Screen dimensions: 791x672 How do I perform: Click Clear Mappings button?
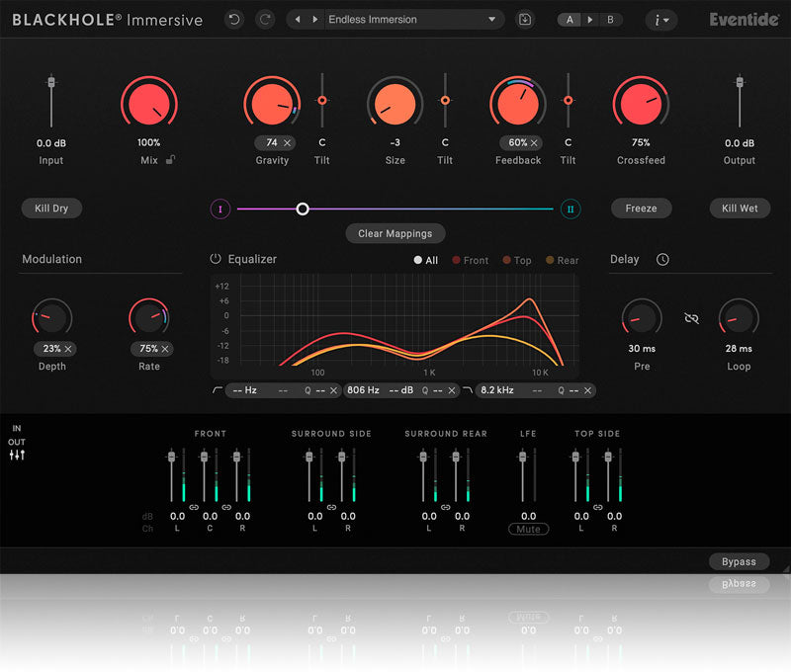[x=395, y=233]
